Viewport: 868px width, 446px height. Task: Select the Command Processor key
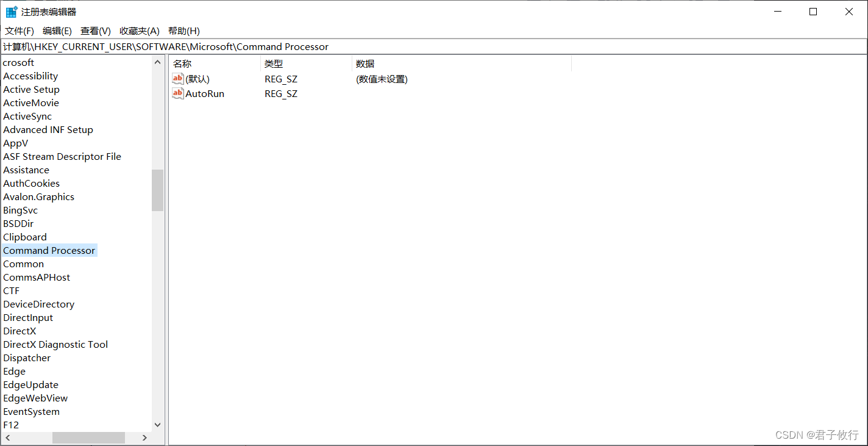(x=49, y=250)
